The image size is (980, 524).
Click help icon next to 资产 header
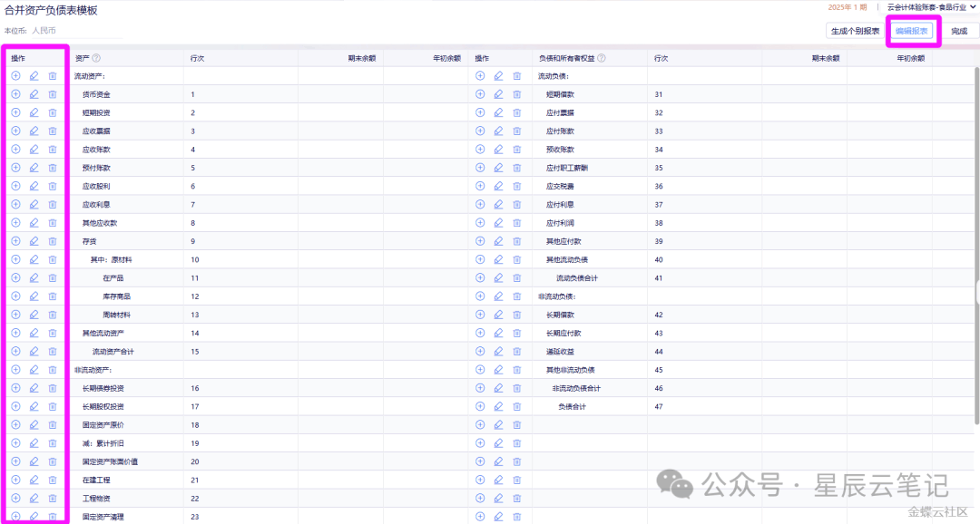96,58
